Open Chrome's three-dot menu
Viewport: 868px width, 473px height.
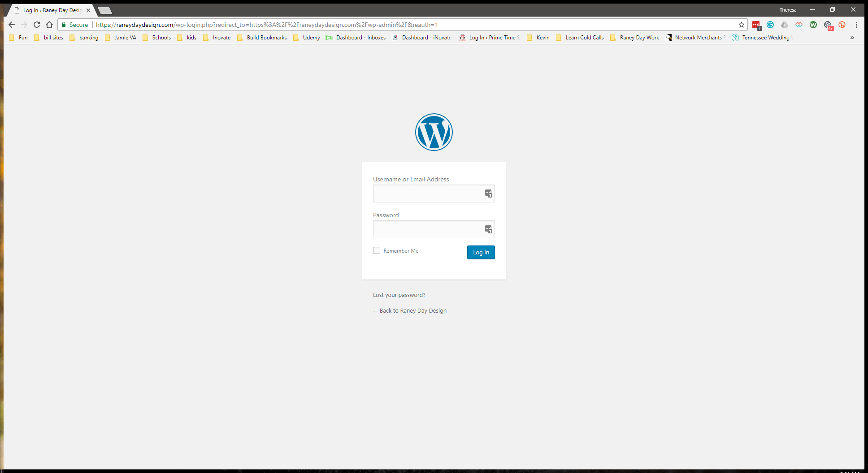coord(856,25)
